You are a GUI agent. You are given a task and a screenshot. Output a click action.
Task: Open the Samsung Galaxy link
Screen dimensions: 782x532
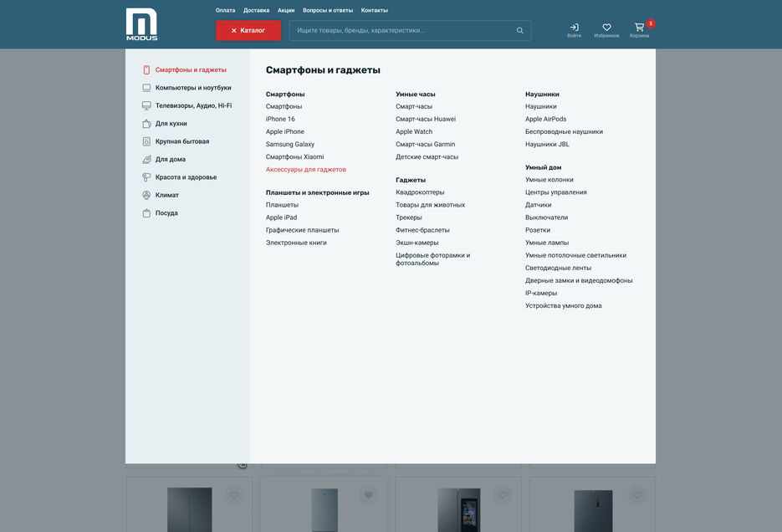[290, 144]
